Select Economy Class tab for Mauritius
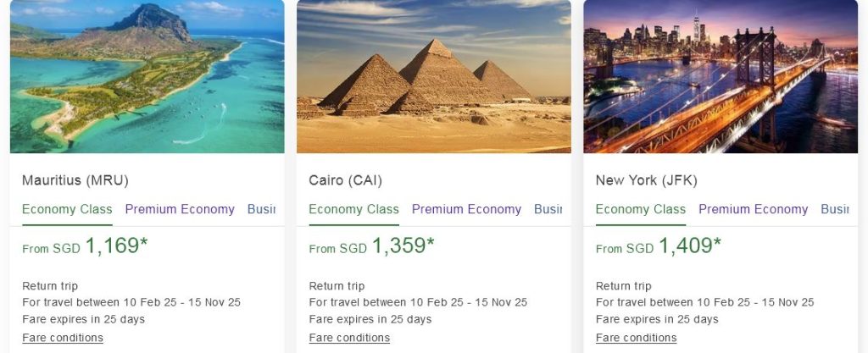 [x=67, y=209]
